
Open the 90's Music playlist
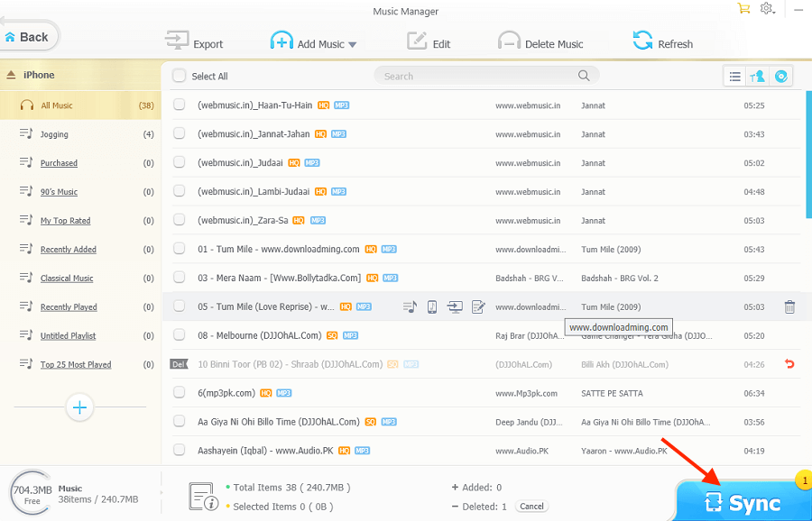(x=59, y=192)
